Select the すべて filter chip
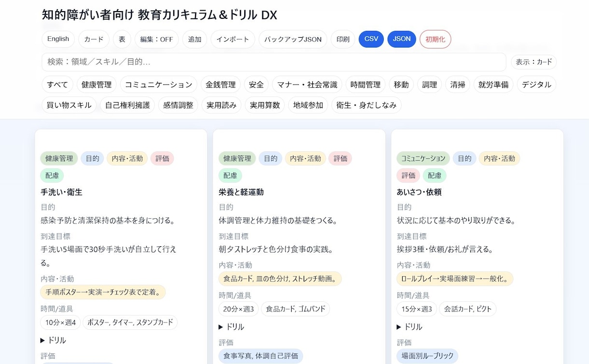The image size is (589, 364). click(x=57, y=84)
